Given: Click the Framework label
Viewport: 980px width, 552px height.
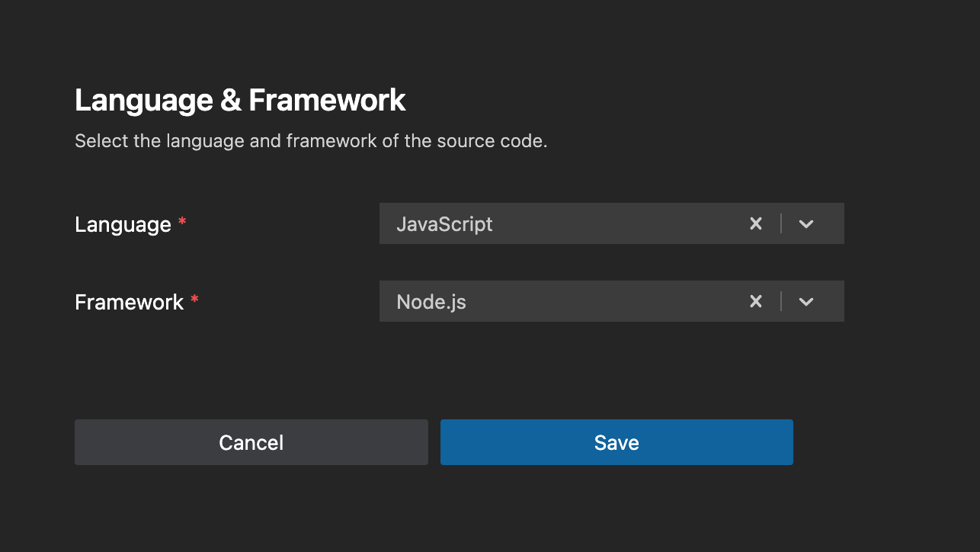Looking at the screenshot, I should coord(129,302).
